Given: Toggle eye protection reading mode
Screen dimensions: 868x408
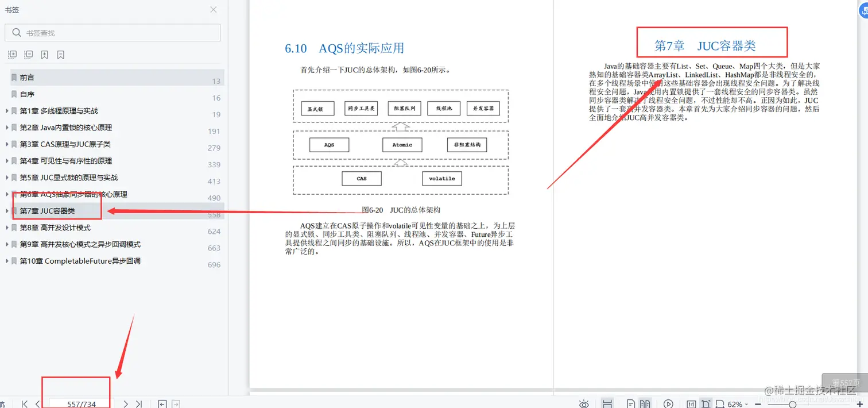Looking at the screenshot, I should (584, 403).
